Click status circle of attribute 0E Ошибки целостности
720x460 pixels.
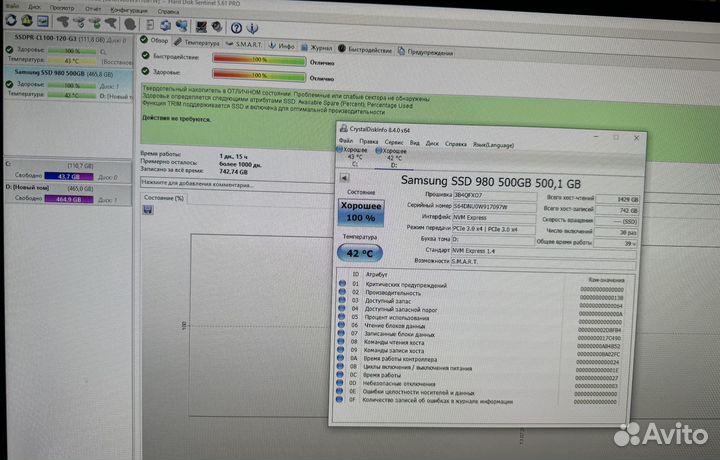(339, 391)
